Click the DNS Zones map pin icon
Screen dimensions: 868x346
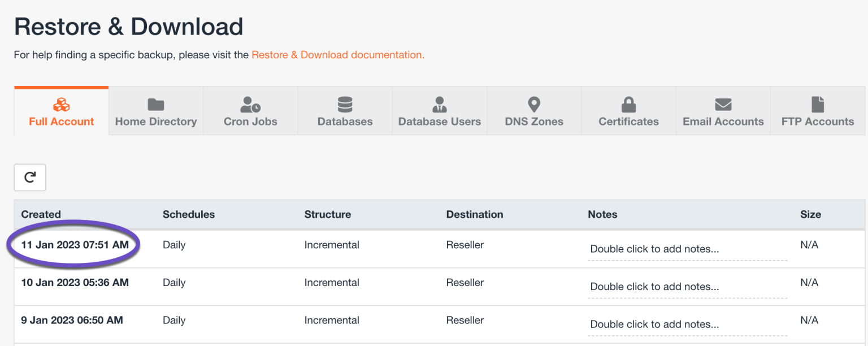534,105
